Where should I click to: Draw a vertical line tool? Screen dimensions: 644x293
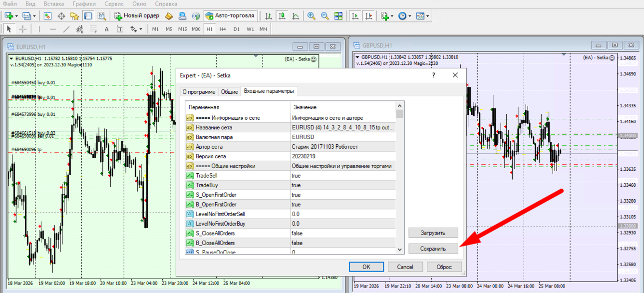tap(39, 29)
